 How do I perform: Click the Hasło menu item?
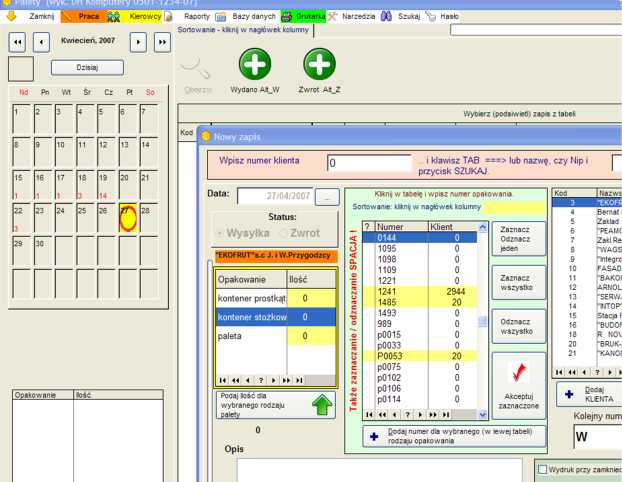[449, 16]
